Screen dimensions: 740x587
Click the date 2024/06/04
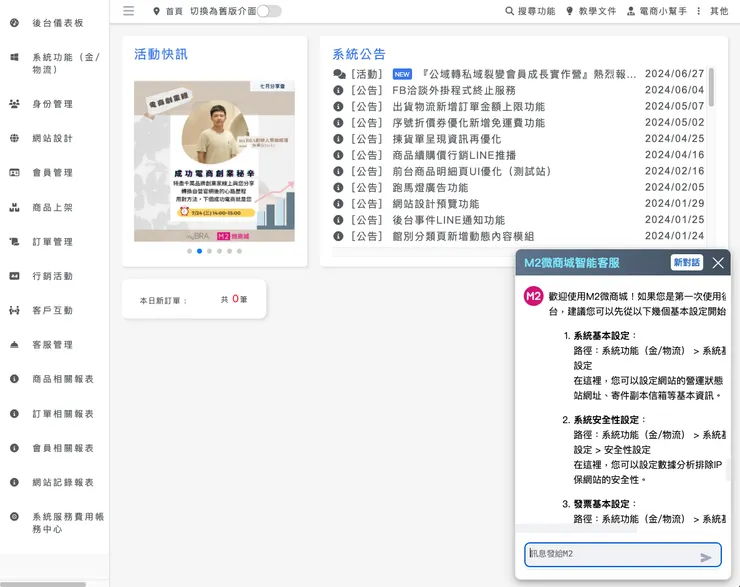point(674,90)
